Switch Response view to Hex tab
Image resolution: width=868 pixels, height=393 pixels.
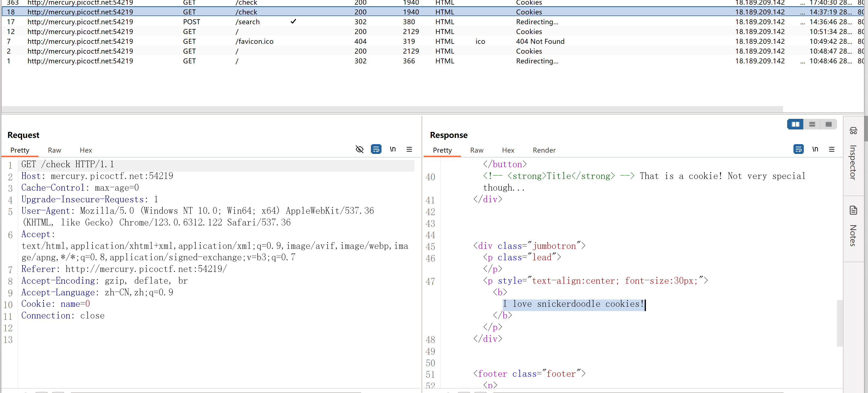point(508,150)
